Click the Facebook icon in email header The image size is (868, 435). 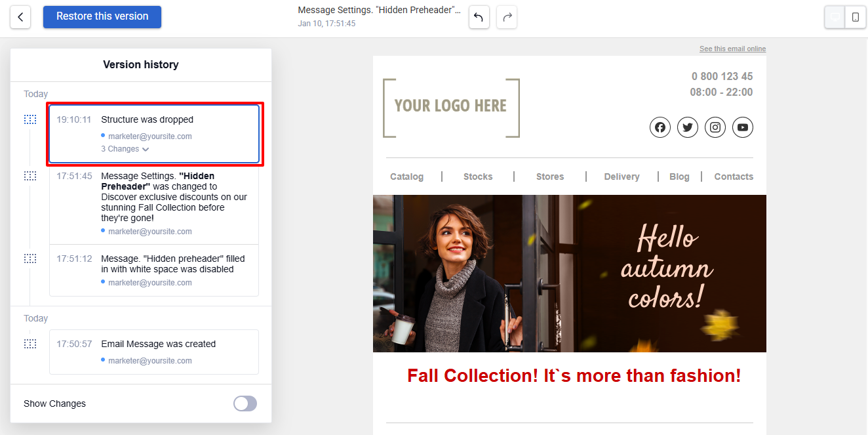coord(660,127)
